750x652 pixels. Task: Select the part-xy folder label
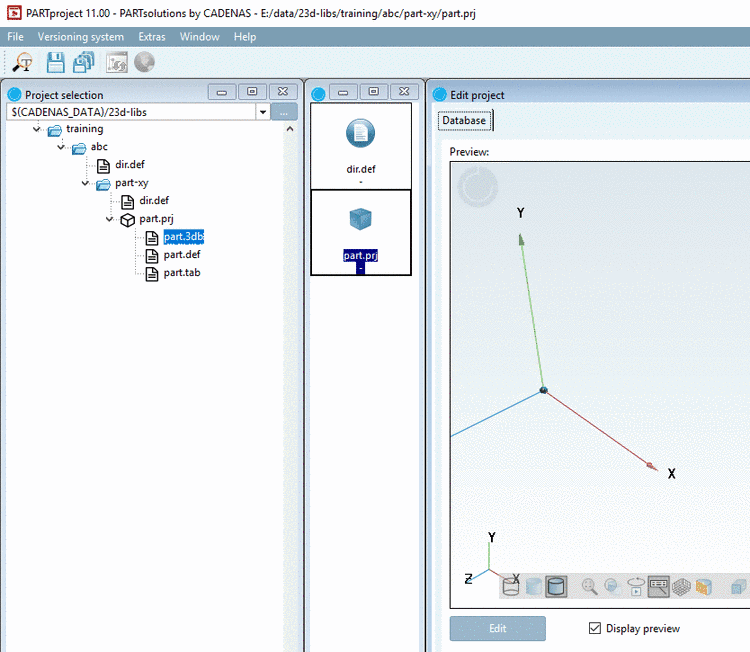click(x=132, y=183)
